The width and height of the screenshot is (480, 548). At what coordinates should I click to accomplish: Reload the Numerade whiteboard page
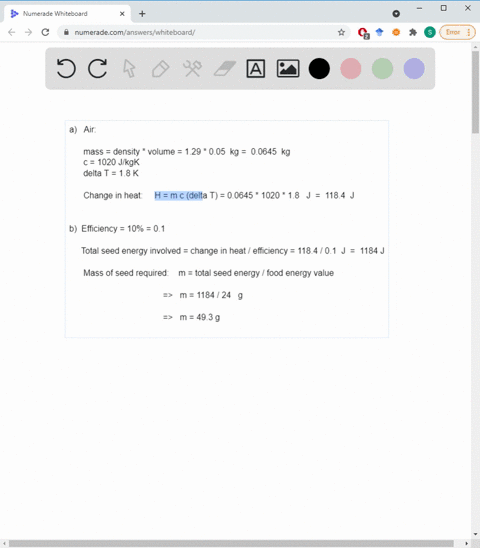point(45,32)
